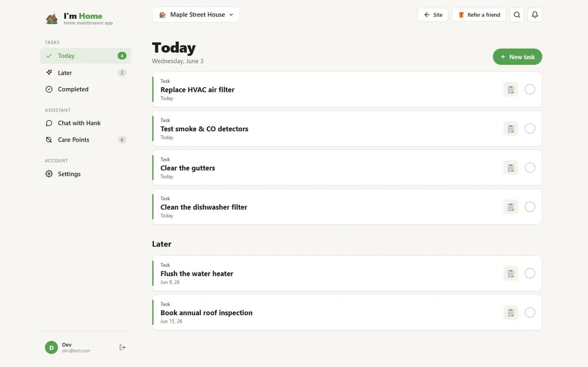Open notifications with the bell icon
This screenshot has height=367, width=588.
click(x=535, y=14)
